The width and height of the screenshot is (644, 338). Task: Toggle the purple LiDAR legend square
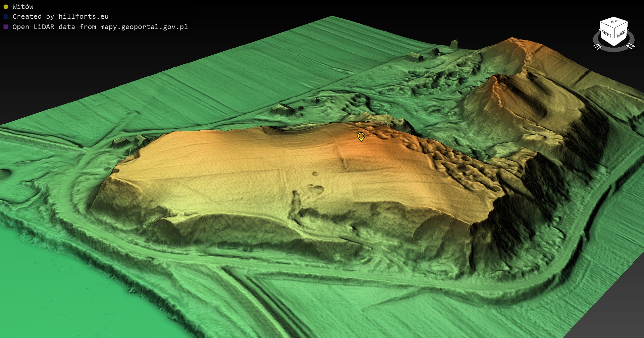pyautogui.click(x=6, y=27)
